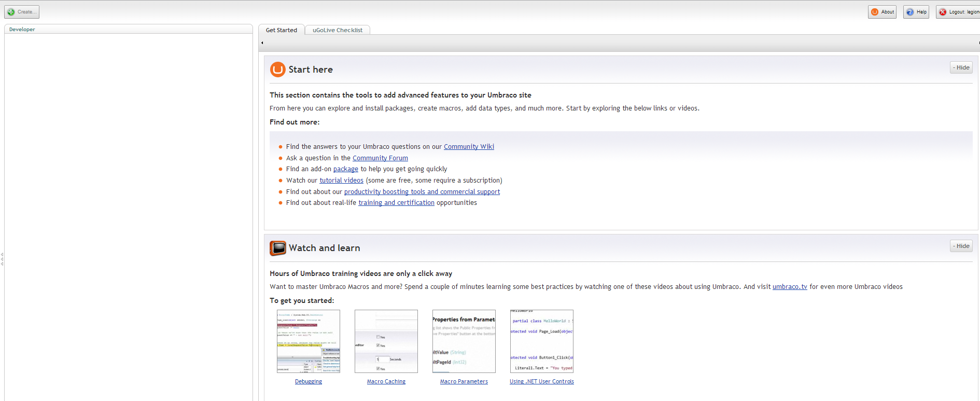This screenshot has height=401, width=980.
Task: Open the tutorial videos link
Action: coord(341,181)
